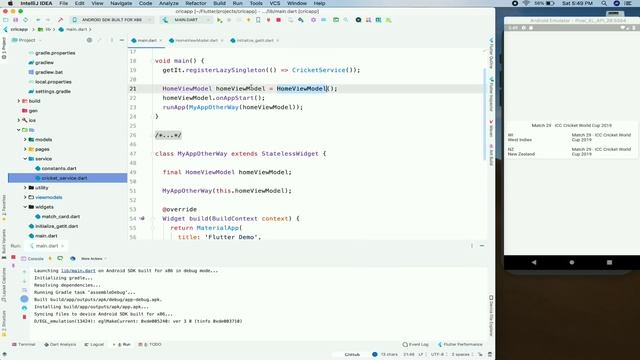Click the green hot restart icon in console toolbar
Screen dimensions: 640x360
tap(60, 259)
